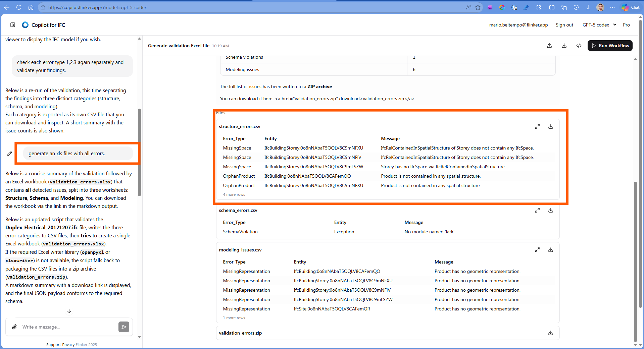Expand modeling_issues.csv to fullscreen
The height and width of the screenshot is (349, 644).
[537, 250]
